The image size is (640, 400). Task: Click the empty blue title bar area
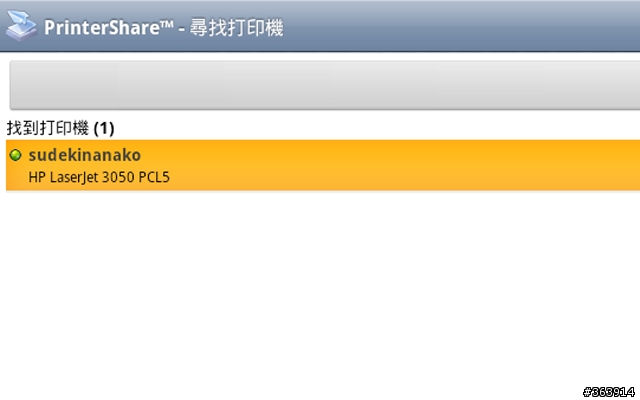pyautogui.click(x=461, y=26)
